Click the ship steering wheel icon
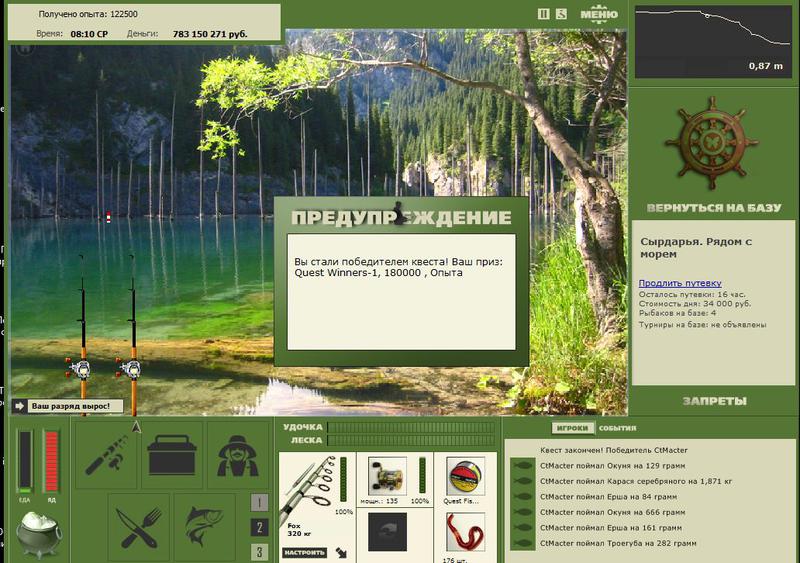Screen dimensions: 800x563 tap(712, 143)
